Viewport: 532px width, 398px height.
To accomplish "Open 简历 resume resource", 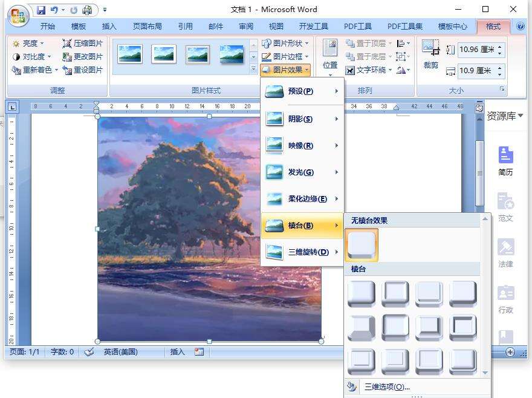I will (505, 161).
